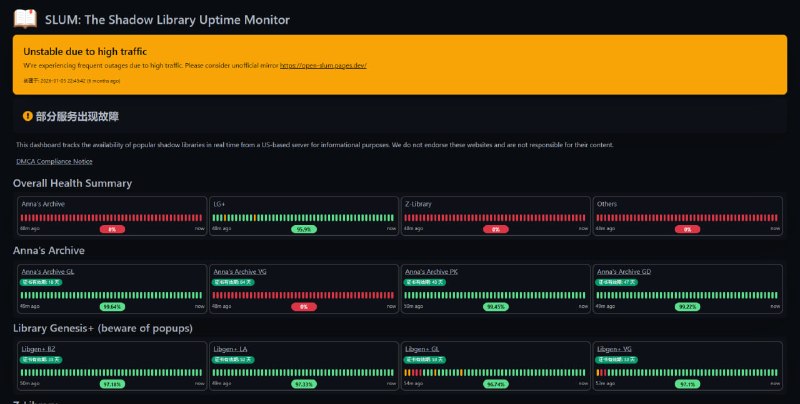Image resolution: width=800 pixels, height=404 pixels.
Task: Click the LG+ summary uptime bar
Action: click(303, 218)
